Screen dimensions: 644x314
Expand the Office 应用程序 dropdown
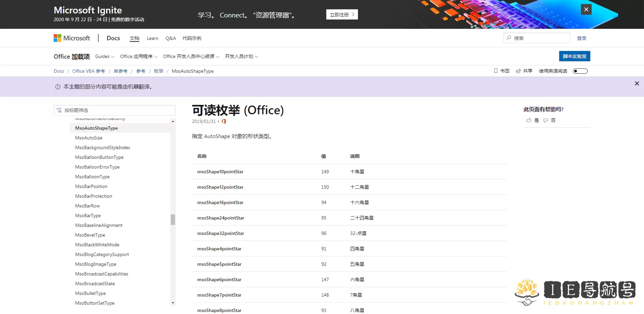pyautogui.click(x=139, y=56)
